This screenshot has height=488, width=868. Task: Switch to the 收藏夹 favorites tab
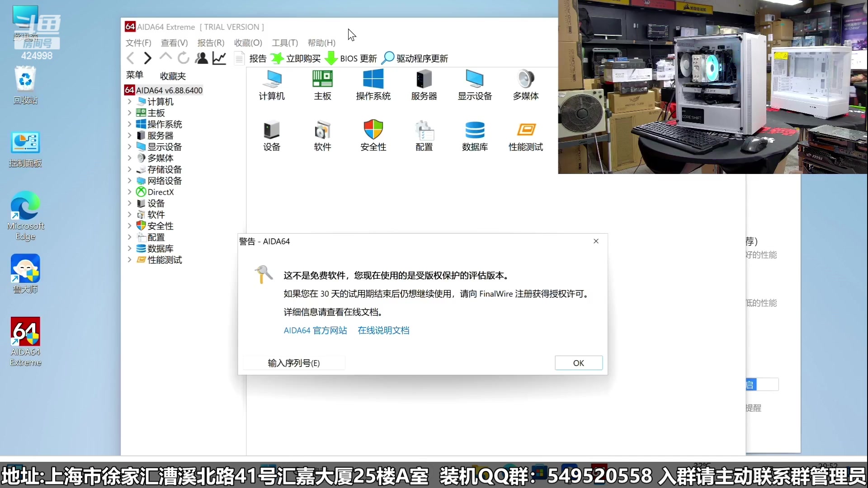(173, 76)
